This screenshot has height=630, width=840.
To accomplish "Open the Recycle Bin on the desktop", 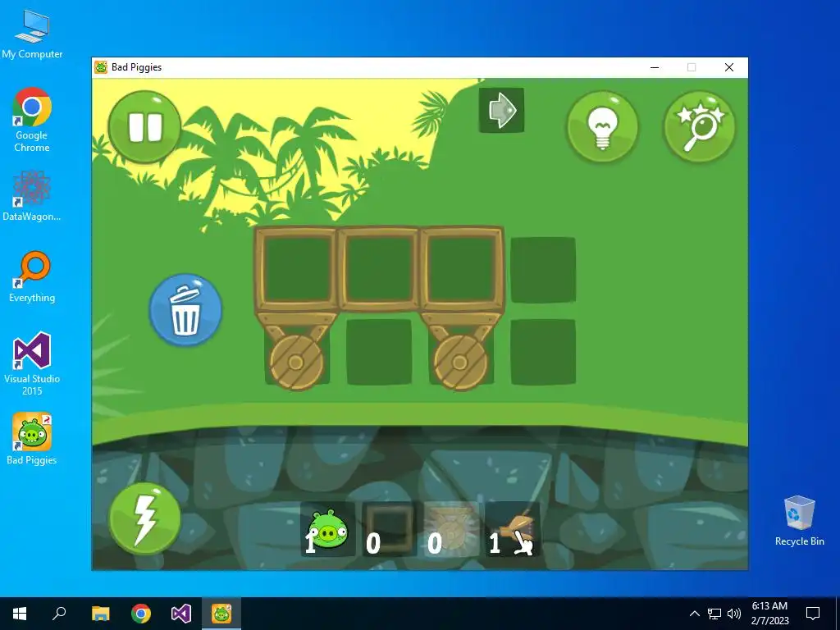I will [x=799, y=521].
